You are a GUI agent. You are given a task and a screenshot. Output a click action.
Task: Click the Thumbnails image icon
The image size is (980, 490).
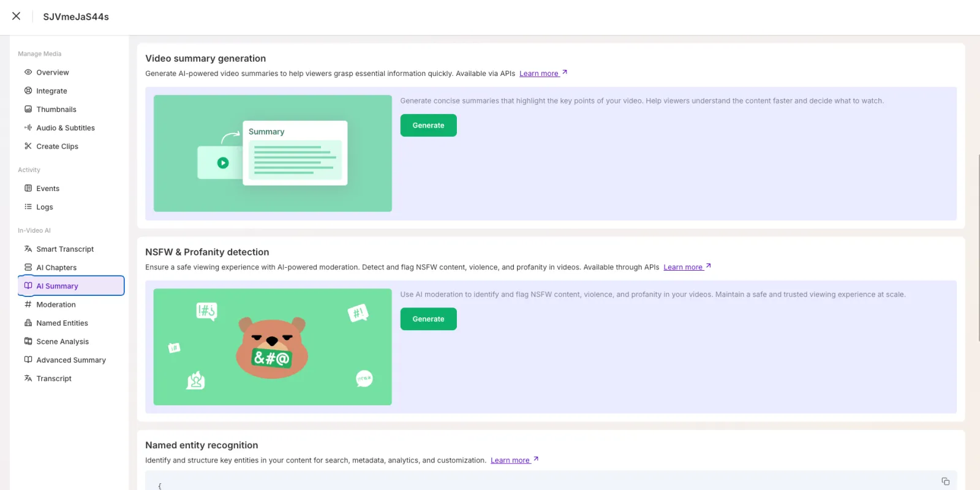(x=28, y=109)
